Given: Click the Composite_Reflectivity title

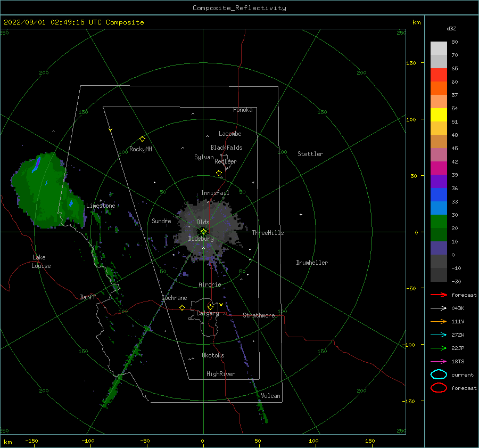Looking at the screenshot, I should point(240,8).
